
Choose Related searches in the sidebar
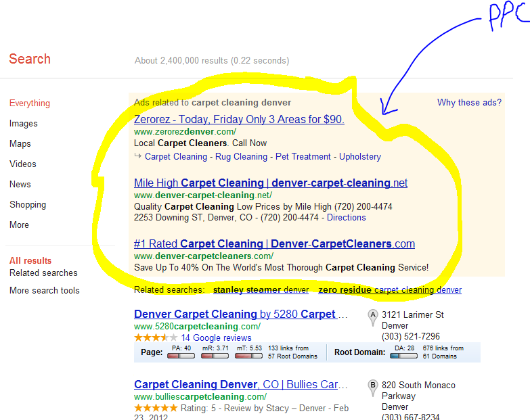(43, 273)
